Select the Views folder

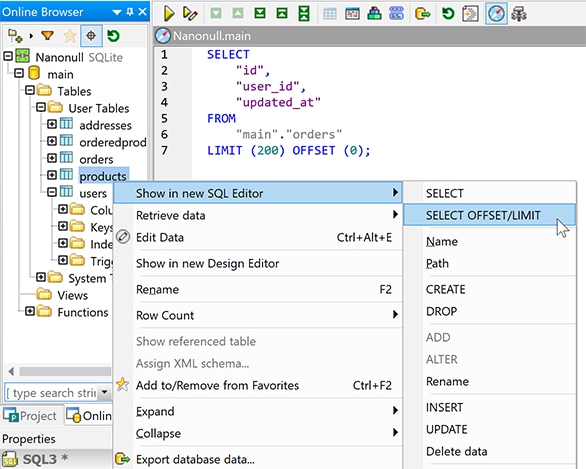tap(73, 295)
